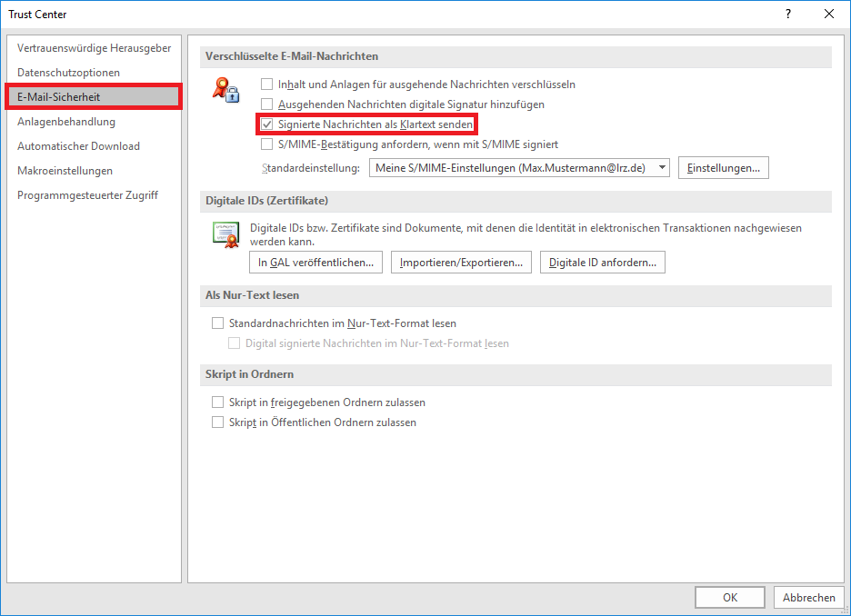
Task: Open Vertrauenswürdige Herausgeber section
Action: [x=94, y=48]
